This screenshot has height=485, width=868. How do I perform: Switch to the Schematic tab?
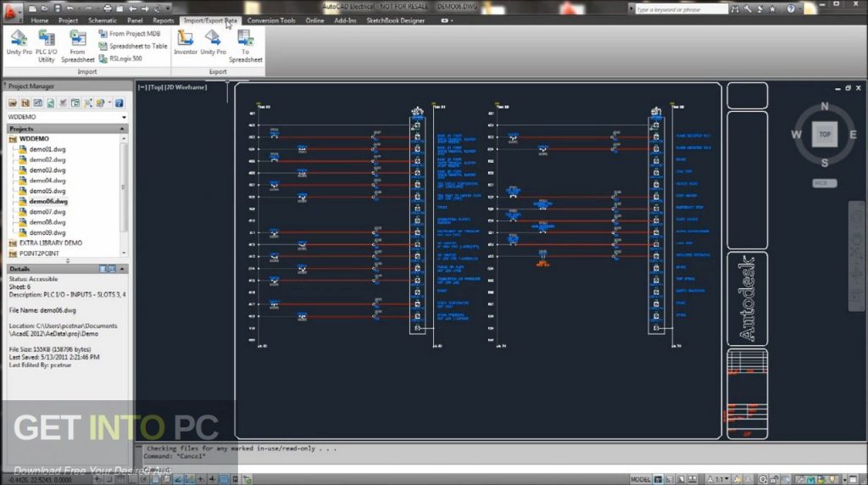tap(103, 20)
